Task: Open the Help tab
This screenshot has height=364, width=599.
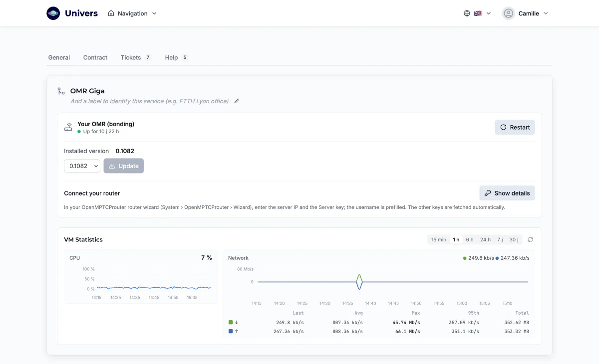Action: (176, 58)
